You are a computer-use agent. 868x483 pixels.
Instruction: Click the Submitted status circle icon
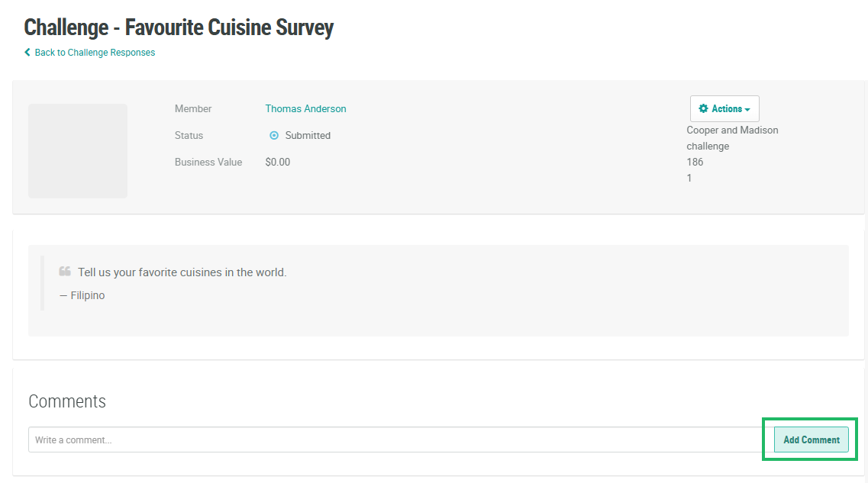coord(274,136)
